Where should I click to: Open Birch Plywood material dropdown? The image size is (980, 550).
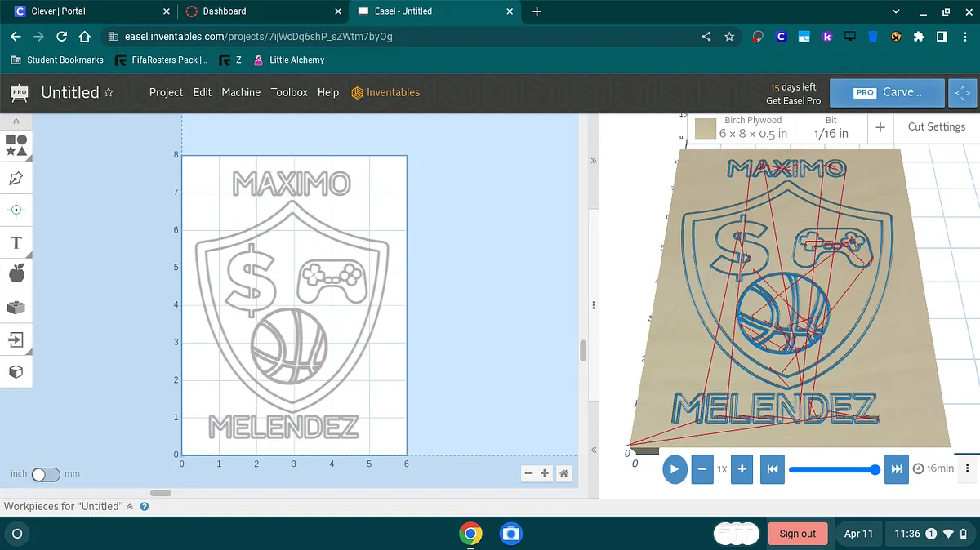(742, 127)
